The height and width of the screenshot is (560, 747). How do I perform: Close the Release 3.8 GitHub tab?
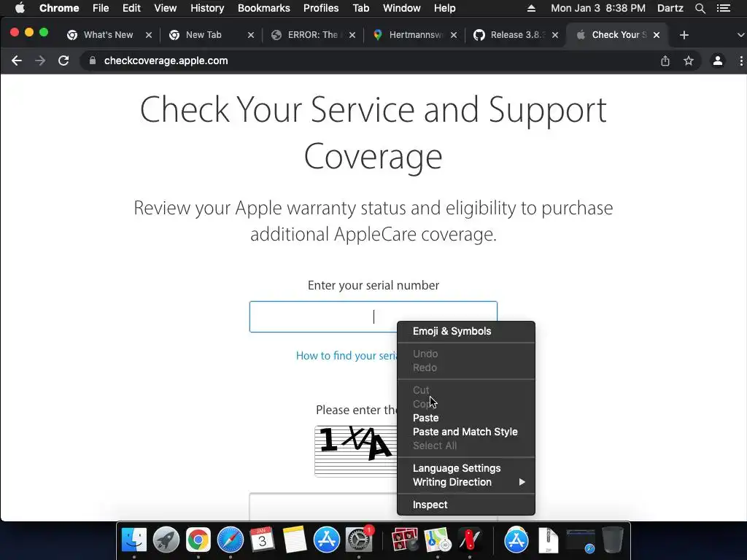tap(555, 35)
